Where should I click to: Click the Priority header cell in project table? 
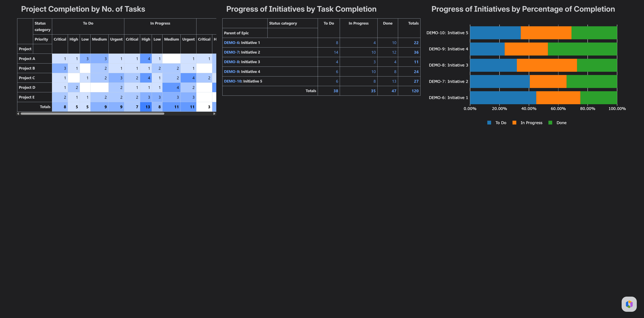click(x=43, y=39)
